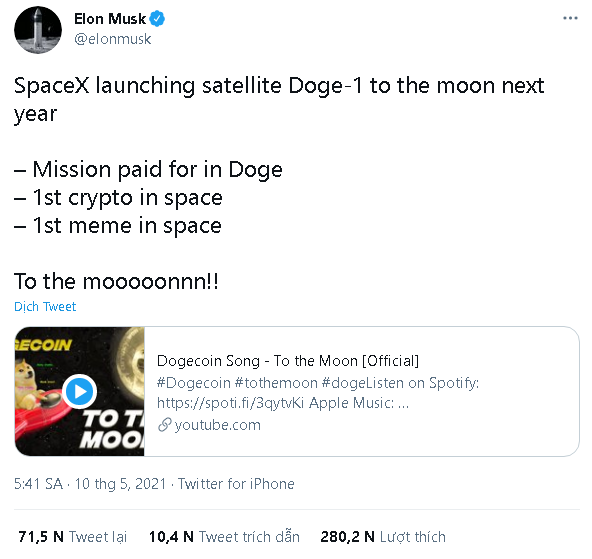The width and height of the screenshot is (592, 559).
Task: Click the blue verified badge
Action: 157,19
